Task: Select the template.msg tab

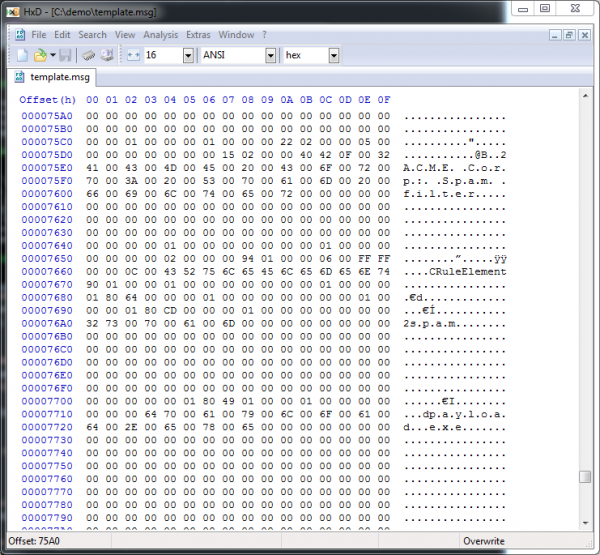Action: pos(52,77)
